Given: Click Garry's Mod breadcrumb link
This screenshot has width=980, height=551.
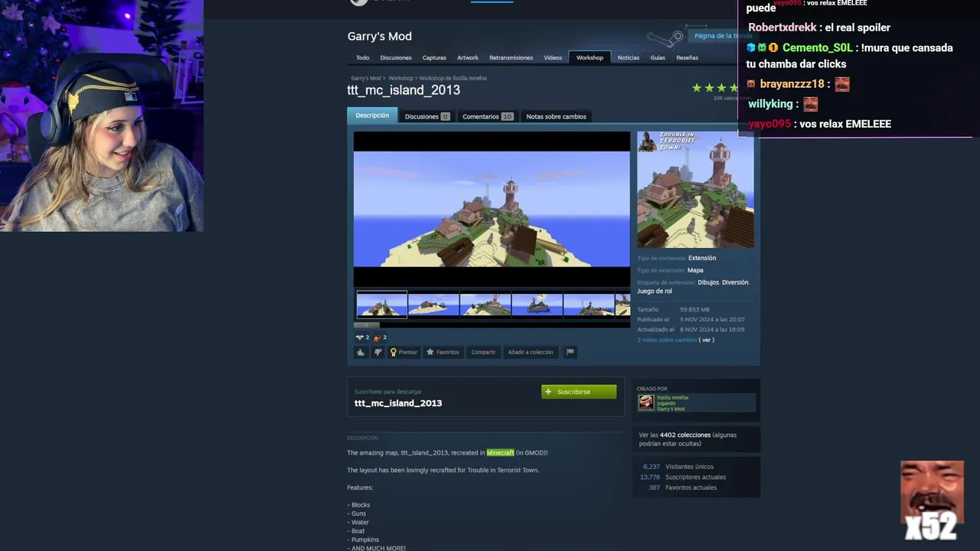Looking at the screenshot, I should (366, 78).
